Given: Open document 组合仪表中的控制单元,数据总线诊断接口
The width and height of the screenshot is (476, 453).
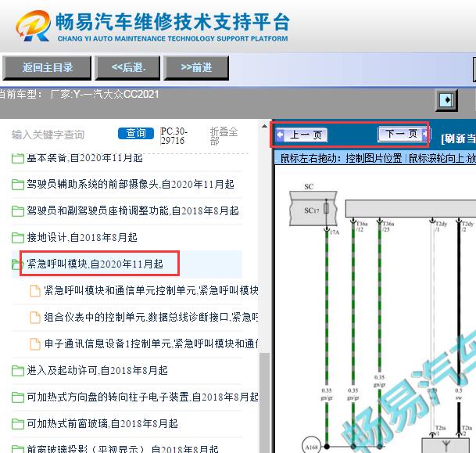Looking at the screenshot, I should (151, 317).
